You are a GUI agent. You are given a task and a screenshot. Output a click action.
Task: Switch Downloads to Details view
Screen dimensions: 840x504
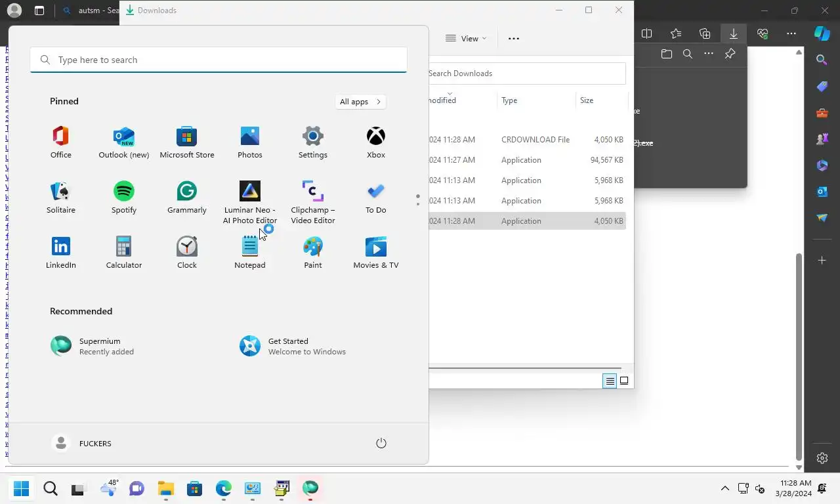pos(610,381)
